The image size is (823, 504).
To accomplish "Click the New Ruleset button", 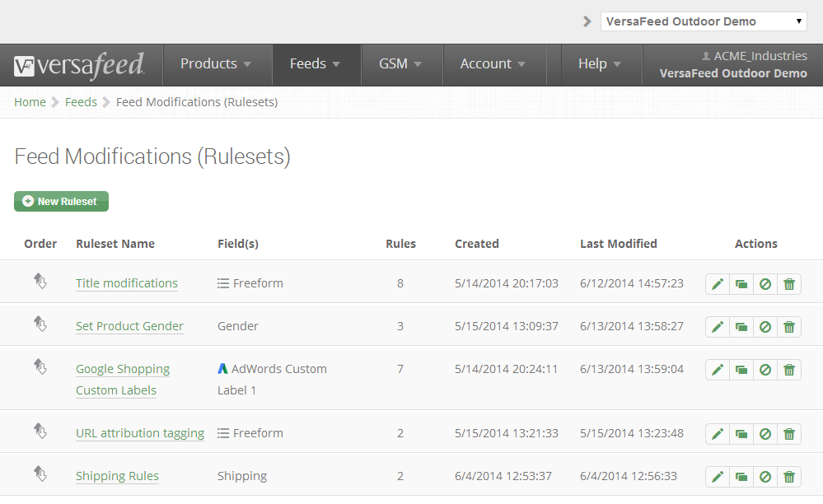I will 62,202.
